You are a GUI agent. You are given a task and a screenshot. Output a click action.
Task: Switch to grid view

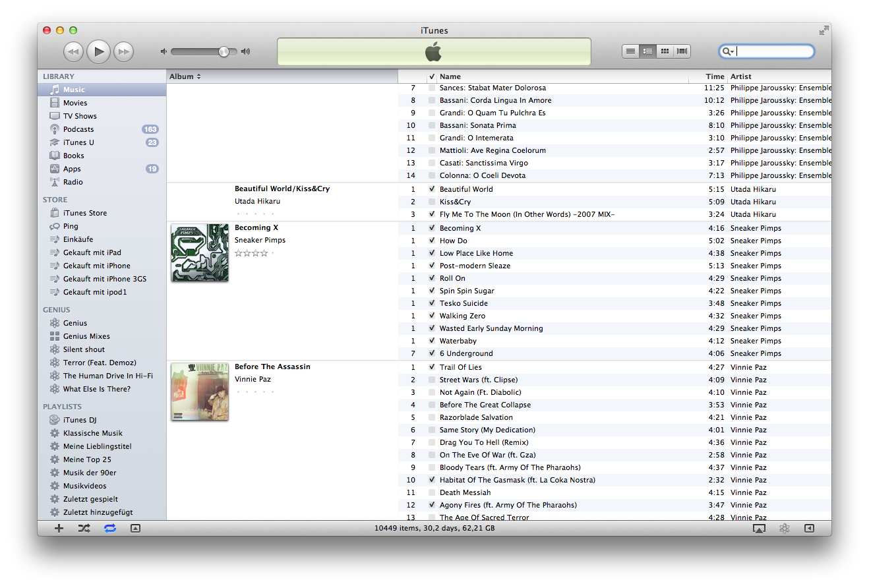(x=665, y=51)
